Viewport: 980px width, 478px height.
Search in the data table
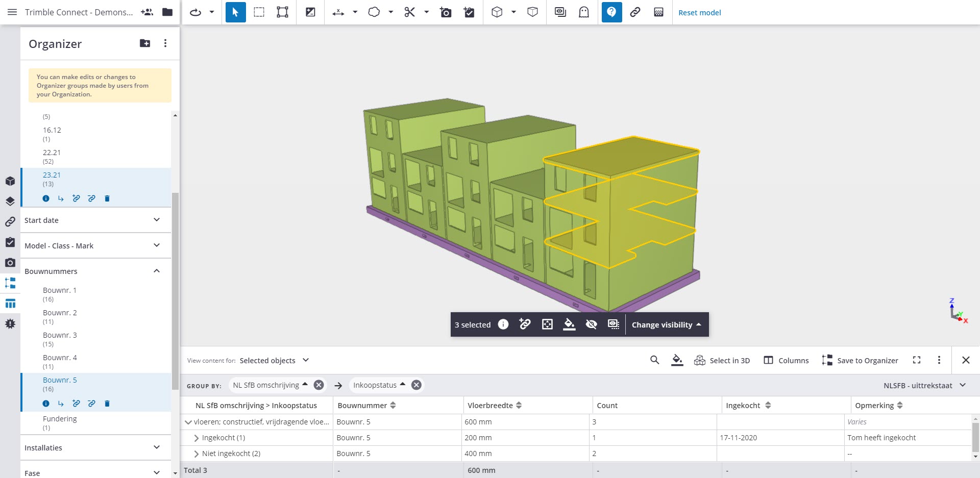click(x=654, y=360)
